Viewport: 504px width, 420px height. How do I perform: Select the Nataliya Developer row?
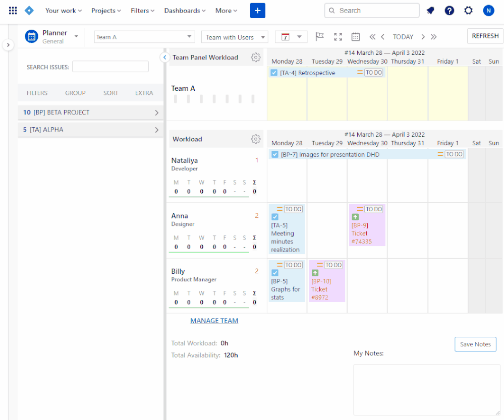coord(216,175)
